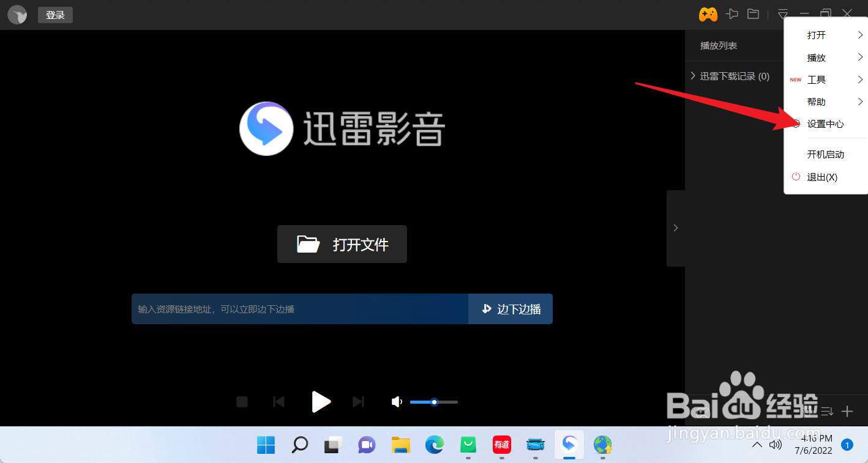
Task: Click the previous track button
Action: pyautogui.click(x=279, y=402)
